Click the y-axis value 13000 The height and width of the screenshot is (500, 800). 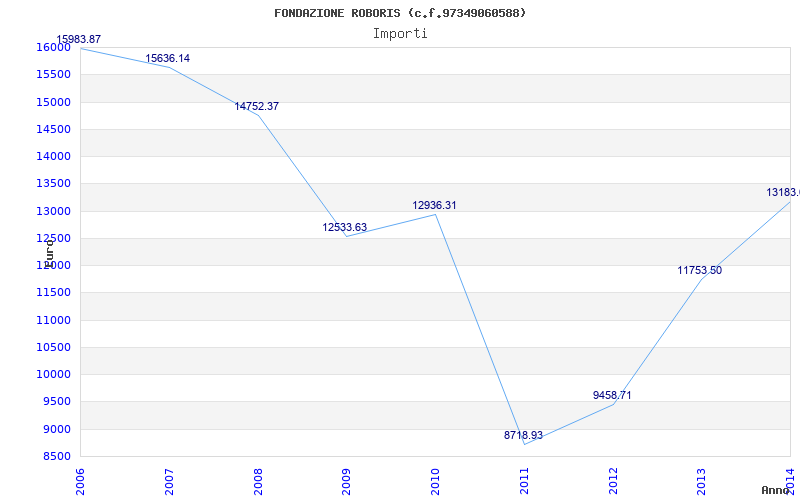(x=53, y=211)
